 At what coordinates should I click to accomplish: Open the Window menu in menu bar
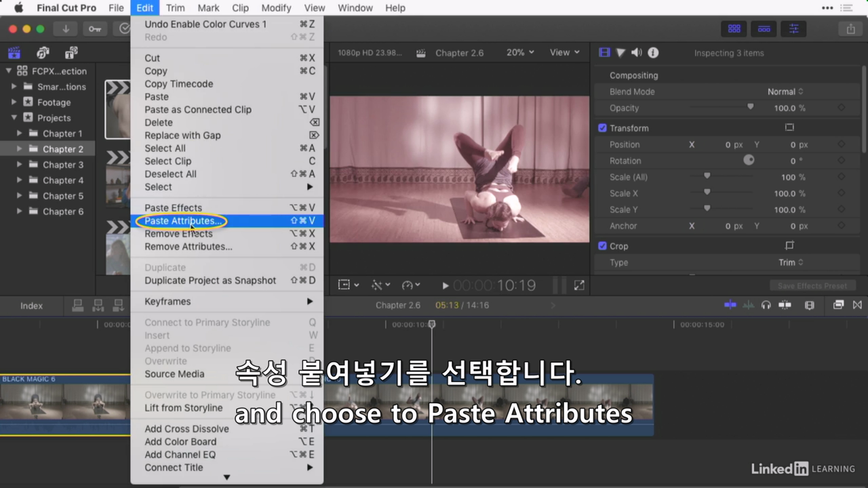click(x=355, y=8)
